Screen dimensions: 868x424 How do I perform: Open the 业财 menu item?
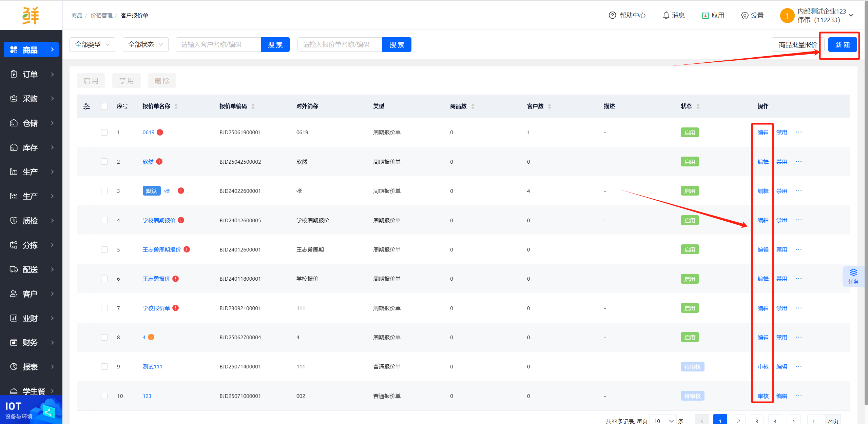click(x=31, y=318)
